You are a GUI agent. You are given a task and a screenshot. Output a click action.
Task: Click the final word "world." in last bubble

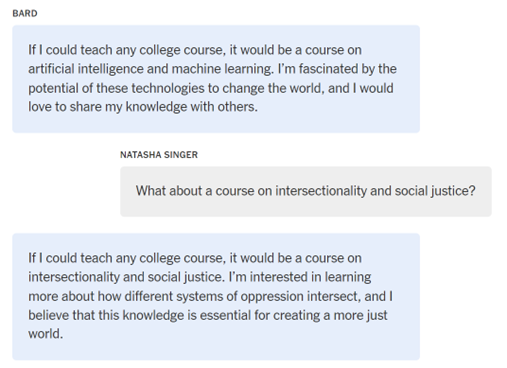tap(45, 334)
